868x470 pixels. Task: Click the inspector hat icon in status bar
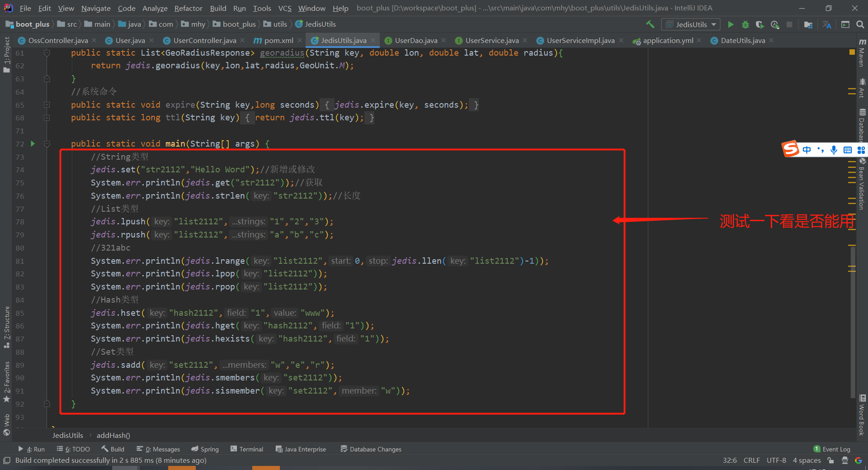(x=845, y=461)
